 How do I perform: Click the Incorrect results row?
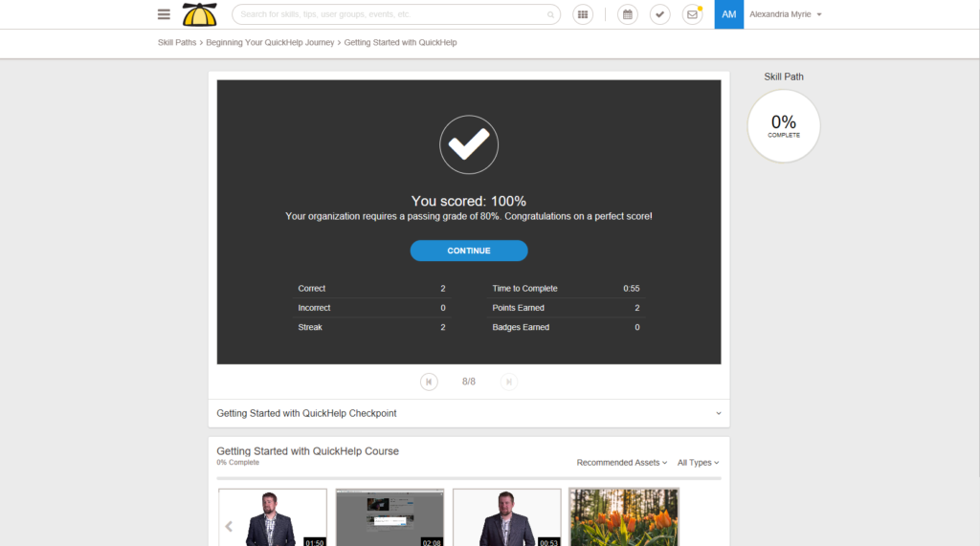[372, 308]
